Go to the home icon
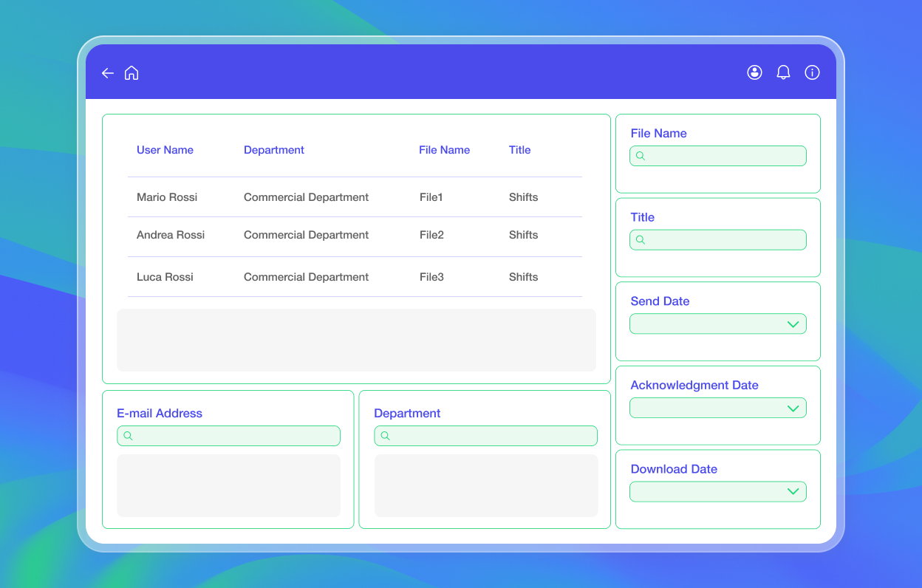The image size is (922, 588). point(132,72)
